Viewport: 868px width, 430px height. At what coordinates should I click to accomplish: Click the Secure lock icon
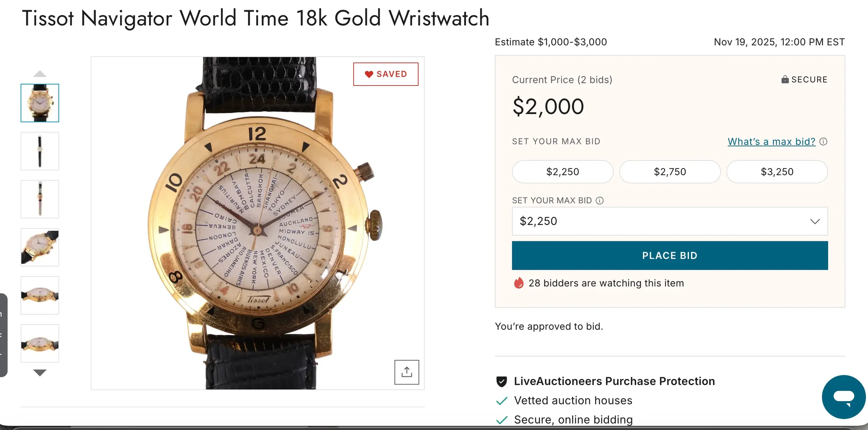click(x=785, y=80)
